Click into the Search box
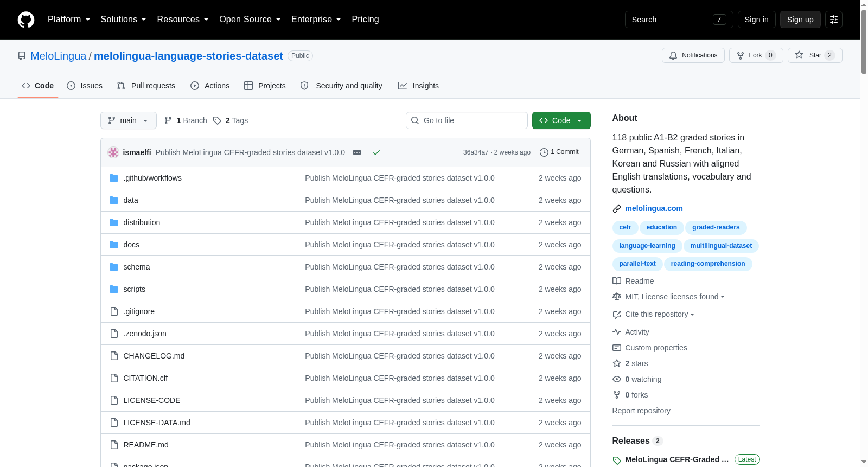This screenshot has height=467, width=868. (679, 20)
